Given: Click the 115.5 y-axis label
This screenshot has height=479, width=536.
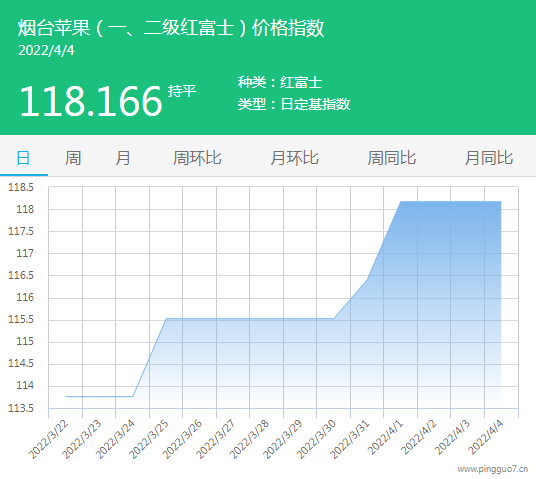Looking at the screenshot, I should [21, 319].
